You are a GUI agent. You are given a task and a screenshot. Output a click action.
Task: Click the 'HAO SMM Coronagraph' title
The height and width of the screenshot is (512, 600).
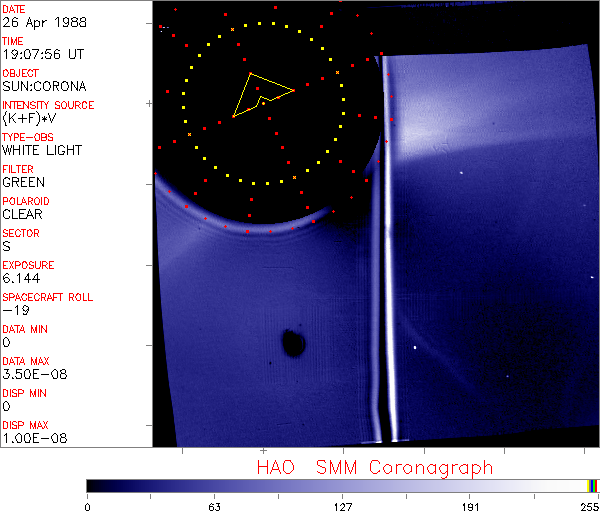click(x=375, y=467)
